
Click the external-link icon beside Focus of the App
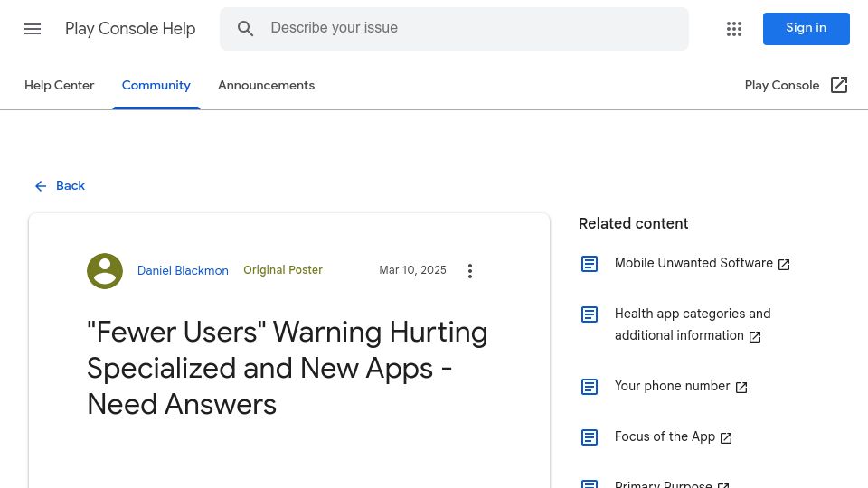click(726, 438)
